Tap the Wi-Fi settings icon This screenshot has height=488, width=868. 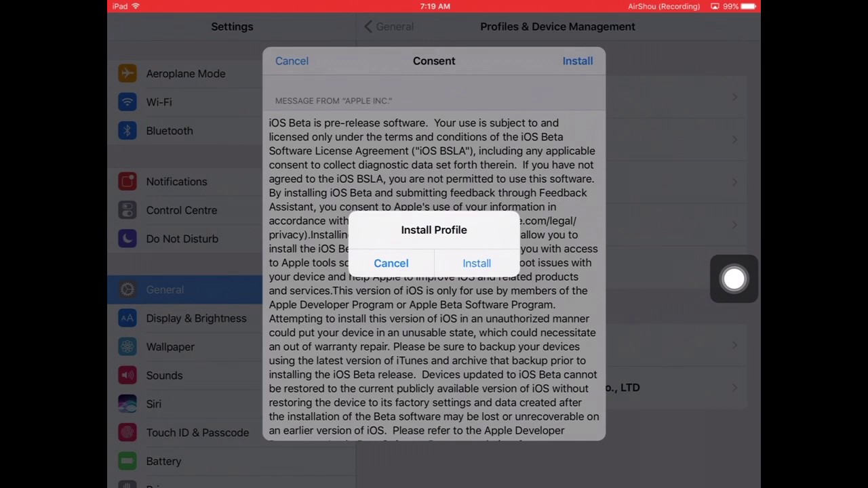pyautogui.click(x=127, y=102)
